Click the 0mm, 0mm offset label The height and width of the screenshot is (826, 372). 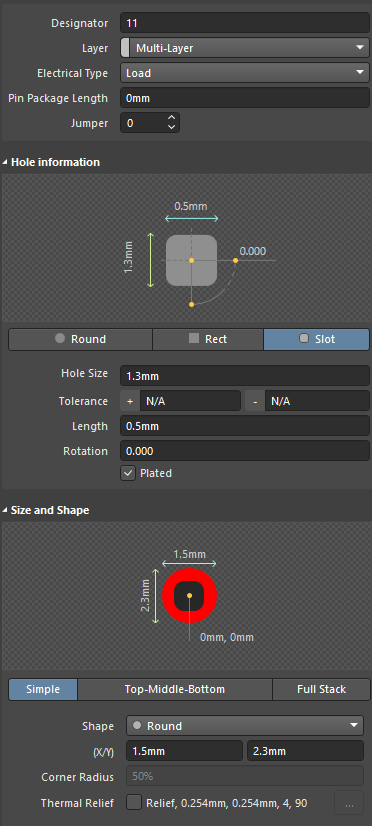point(227,637)
